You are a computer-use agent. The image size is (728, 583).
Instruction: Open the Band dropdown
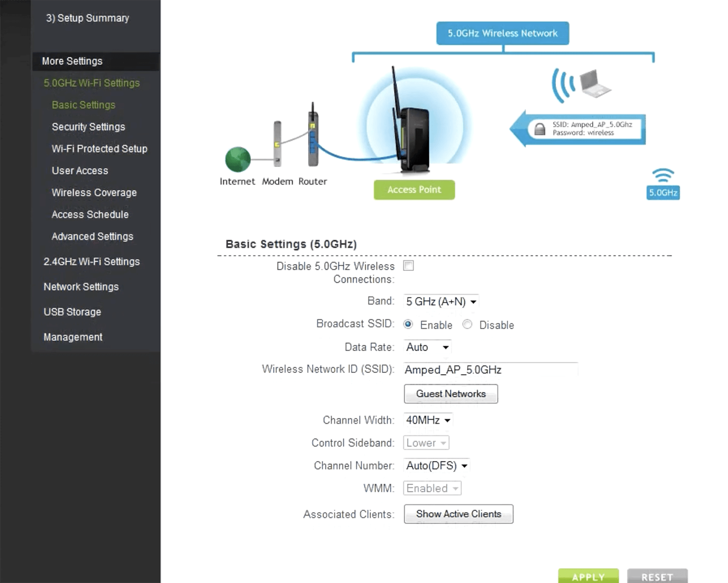(x=441, y=301)
